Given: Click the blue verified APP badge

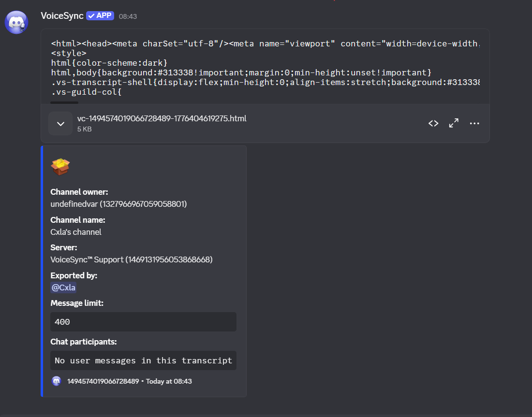Looking at the screenshot, I should (100, 15).
